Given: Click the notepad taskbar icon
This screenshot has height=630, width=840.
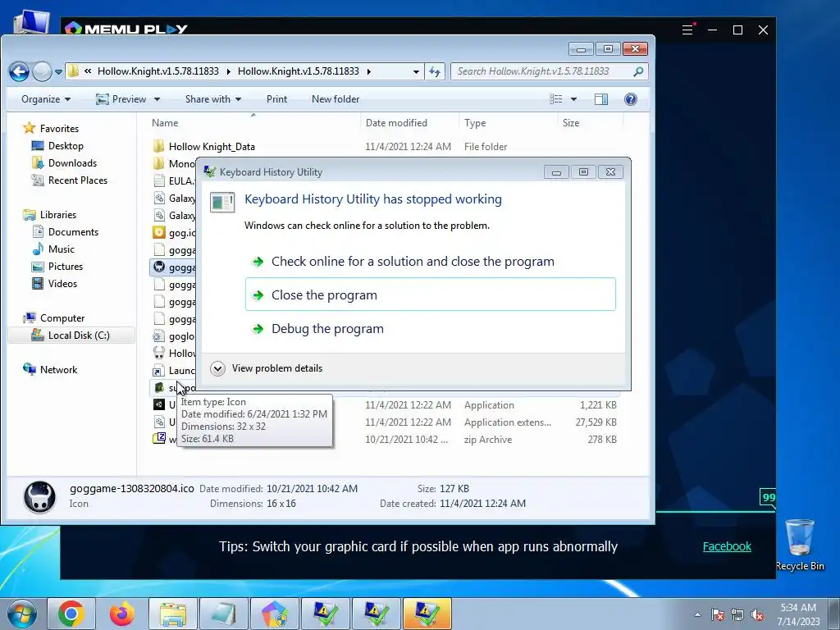Looking at the screenshot, I should [223, 614].
